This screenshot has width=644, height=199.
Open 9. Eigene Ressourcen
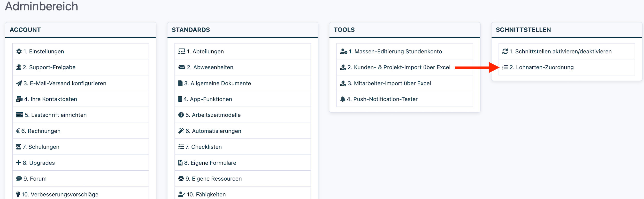[x=243, y=178]
